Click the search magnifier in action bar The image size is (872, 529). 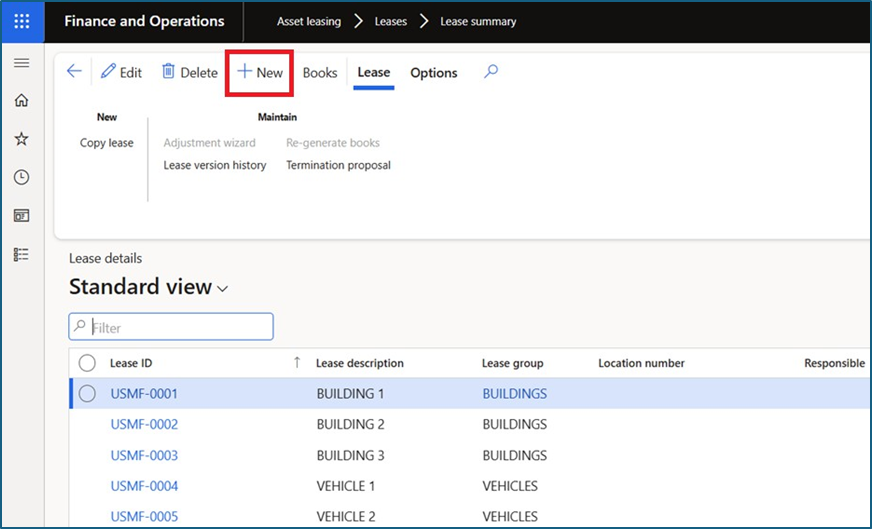coord(490,72)
